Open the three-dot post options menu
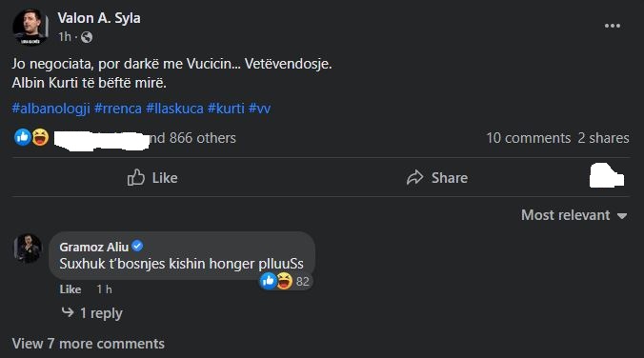644x358 pixels. (x=612, y=26)
